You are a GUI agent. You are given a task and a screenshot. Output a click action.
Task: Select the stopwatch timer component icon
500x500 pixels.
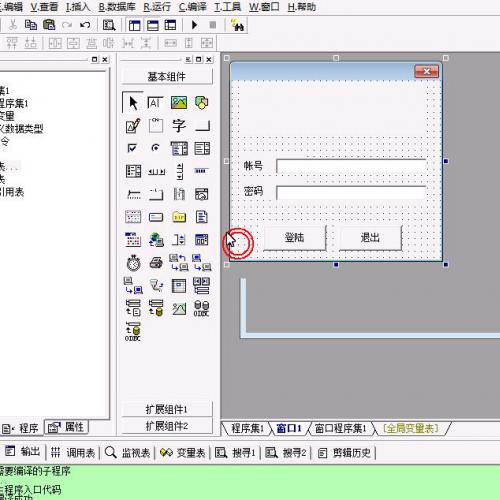point(133,263)
